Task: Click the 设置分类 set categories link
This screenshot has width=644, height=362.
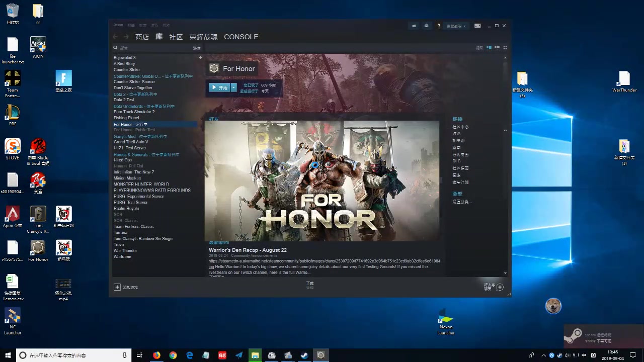Action: tap(462, 202)
